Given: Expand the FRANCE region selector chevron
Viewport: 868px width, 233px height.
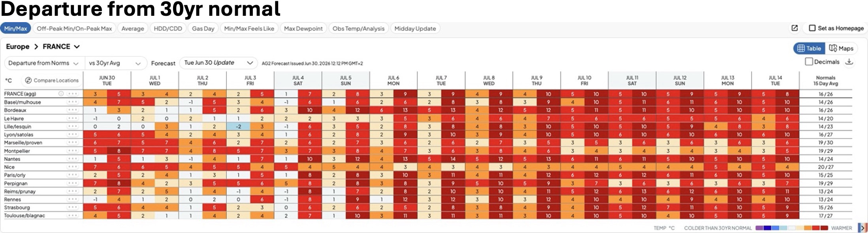Looking at the screenshot, I should [77, 47].
